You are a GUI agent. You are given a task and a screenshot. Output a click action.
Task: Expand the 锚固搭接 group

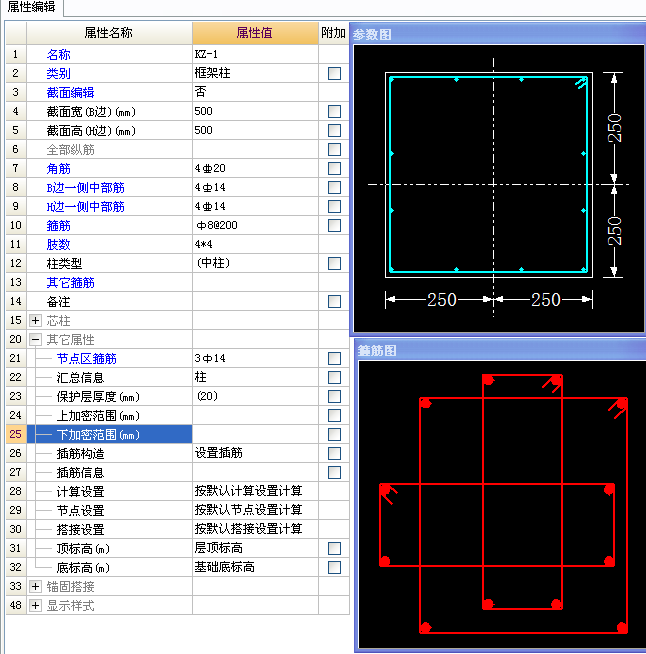(35, 586)
